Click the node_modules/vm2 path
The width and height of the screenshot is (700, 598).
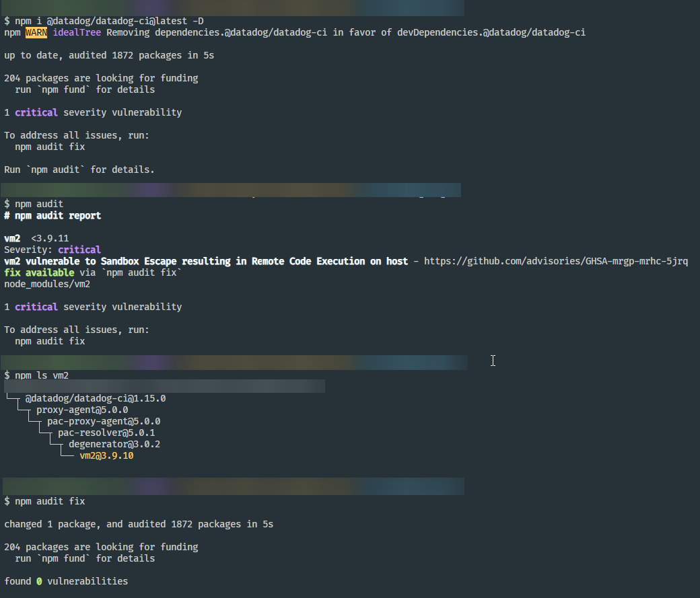[47, 285]
